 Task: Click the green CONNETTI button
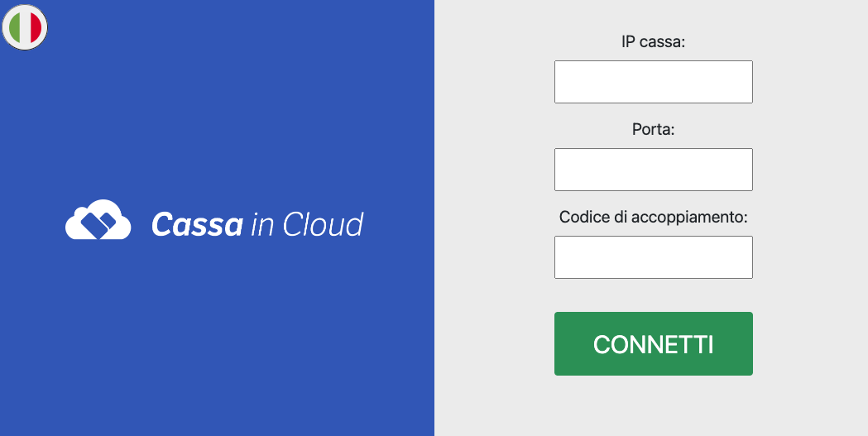pos(653,343)
